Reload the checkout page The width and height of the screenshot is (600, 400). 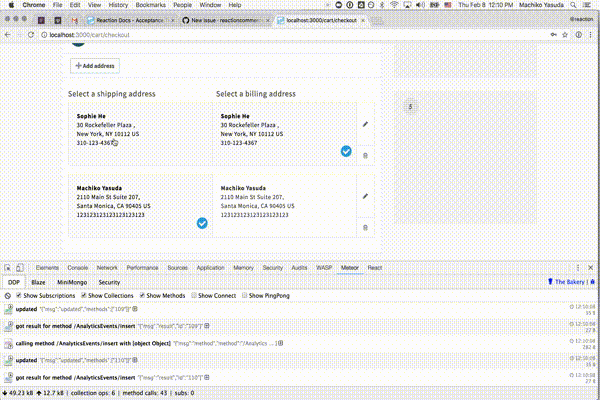31,35
